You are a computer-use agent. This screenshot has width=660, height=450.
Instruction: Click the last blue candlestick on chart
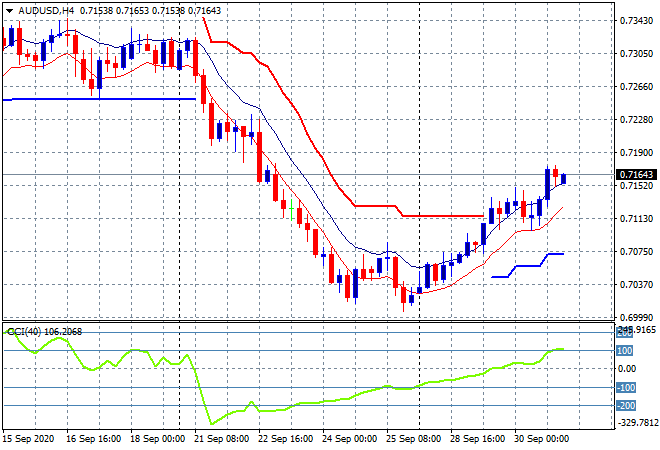tap(565, 179)
